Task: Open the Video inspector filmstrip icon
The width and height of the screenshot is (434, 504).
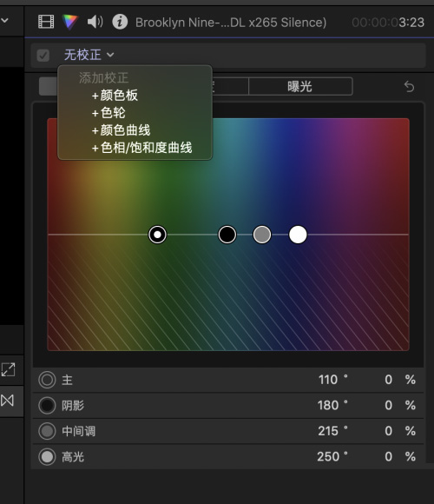Action: click(46, 22)
